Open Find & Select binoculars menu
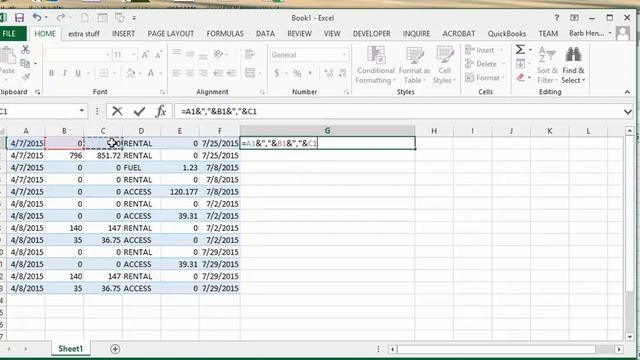Viewport: 640px width, 360px height. coord(573,65)
